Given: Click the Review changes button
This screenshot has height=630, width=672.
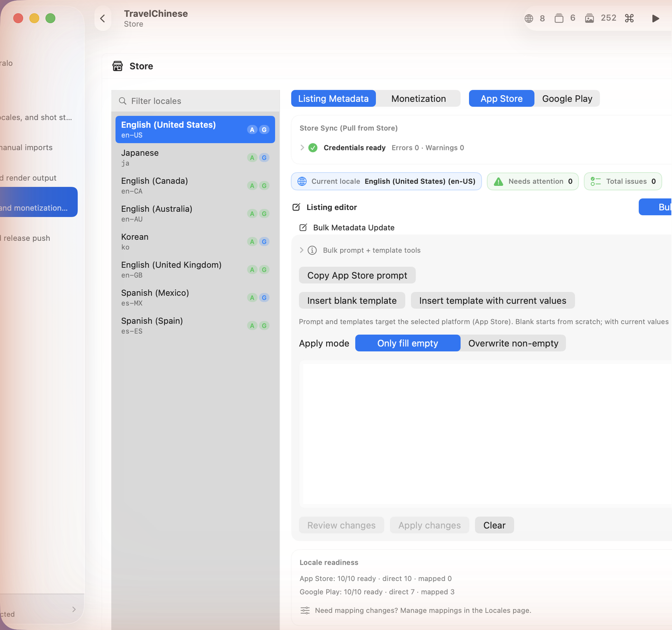Looking at the screenshot, I should 341,525.
